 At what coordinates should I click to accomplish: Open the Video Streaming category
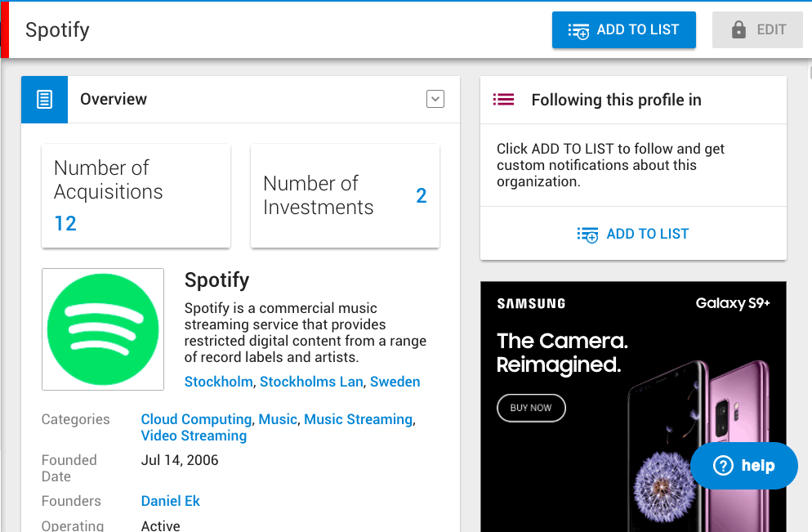[x=194, y=436]
